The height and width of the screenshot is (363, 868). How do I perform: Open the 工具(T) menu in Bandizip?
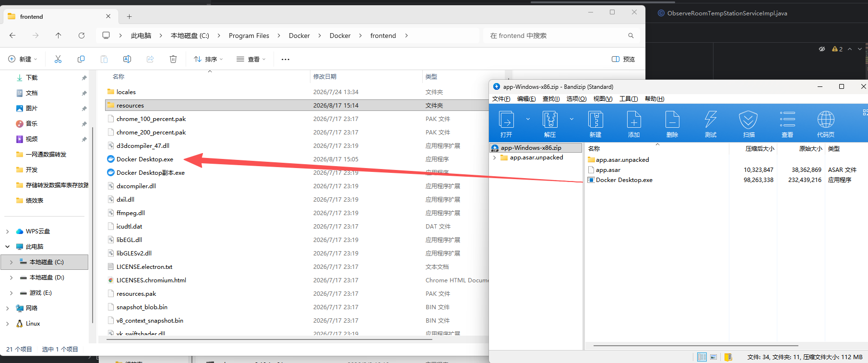click(x=629, y=98)
